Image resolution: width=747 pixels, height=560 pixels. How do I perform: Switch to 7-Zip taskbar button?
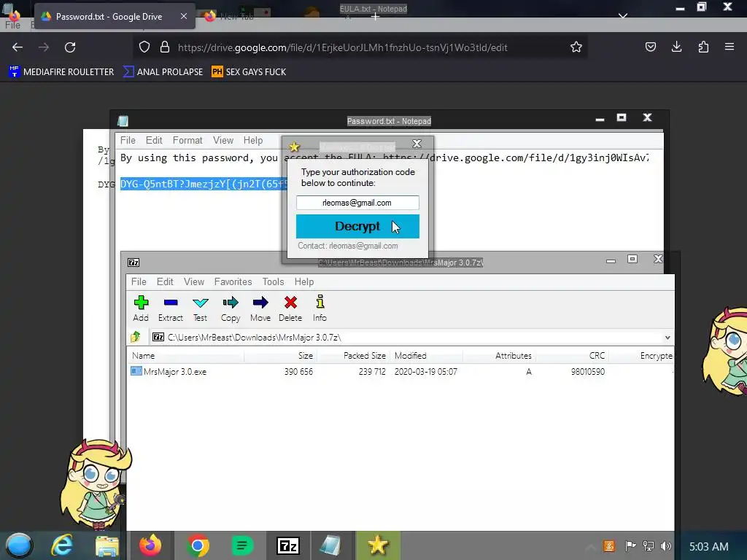(x=288, y=545)
